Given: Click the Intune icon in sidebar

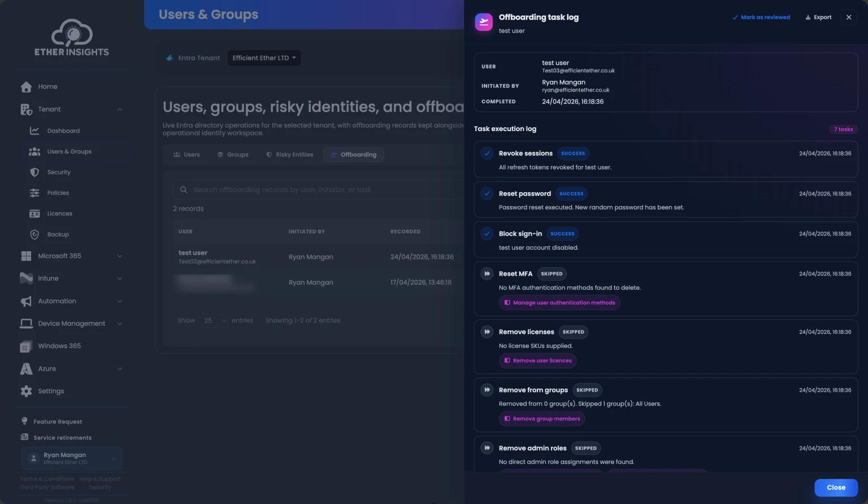Looking at the screenshot, I should (x=26, y=278).
